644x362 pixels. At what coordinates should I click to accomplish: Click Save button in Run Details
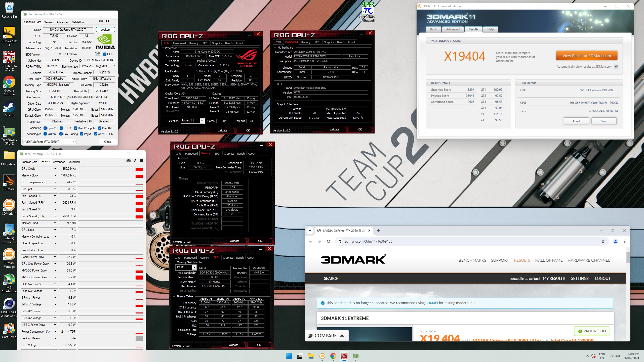pyautogui.click(x=604, y=121)
